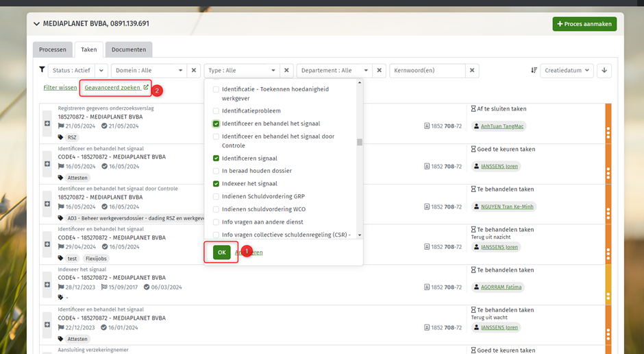This screenshot has width=644, height=354.
Task: Switch to the Processen tab
Action: [x=53, y=49]
